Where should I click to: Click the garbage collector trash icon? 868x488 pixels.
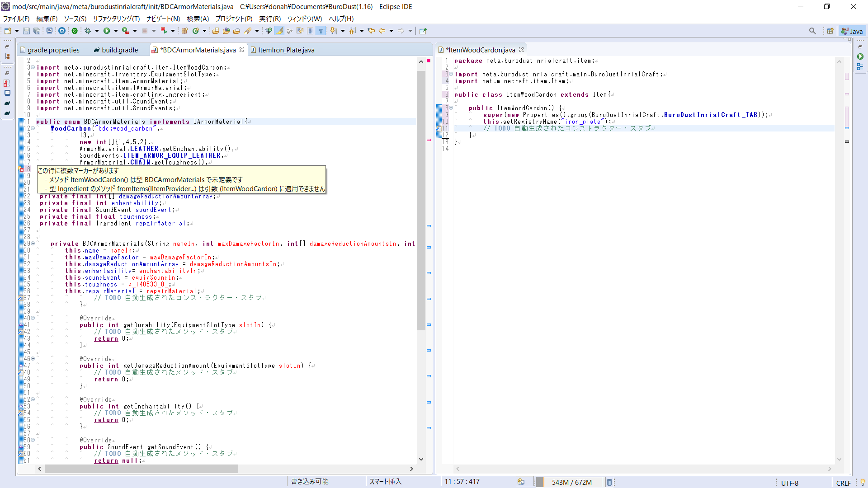coord(609,482)
